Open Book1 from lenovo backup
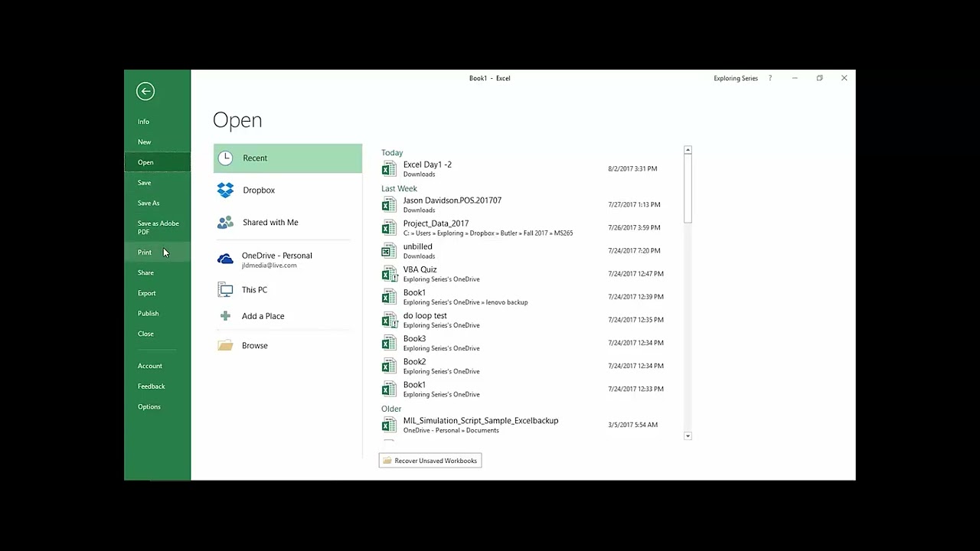 click(528, 296)
